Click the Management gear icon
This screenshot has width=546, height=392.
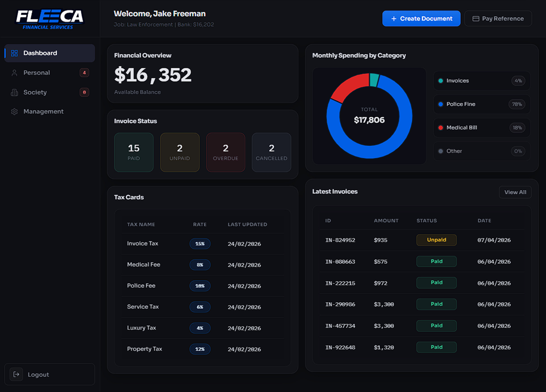pyautogui.click(x=14, y=112)
